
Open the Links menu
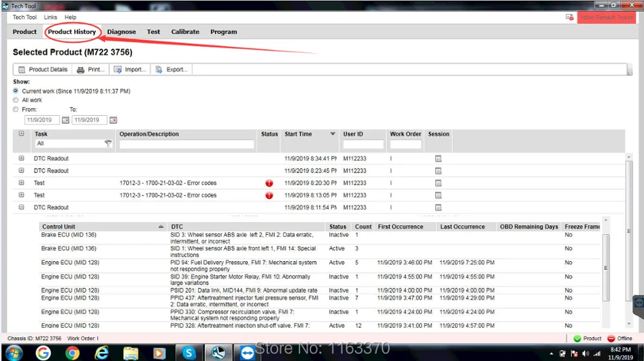pyautogui.click(x=50, y=17)
